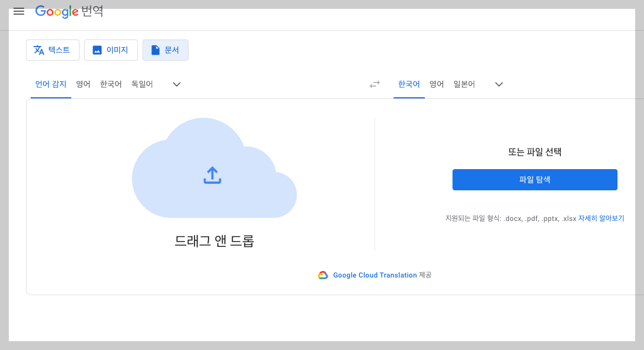This screenshot has height=350, width=644.
Task: Click the Google 번역 logo
Action: coord(69,11)
